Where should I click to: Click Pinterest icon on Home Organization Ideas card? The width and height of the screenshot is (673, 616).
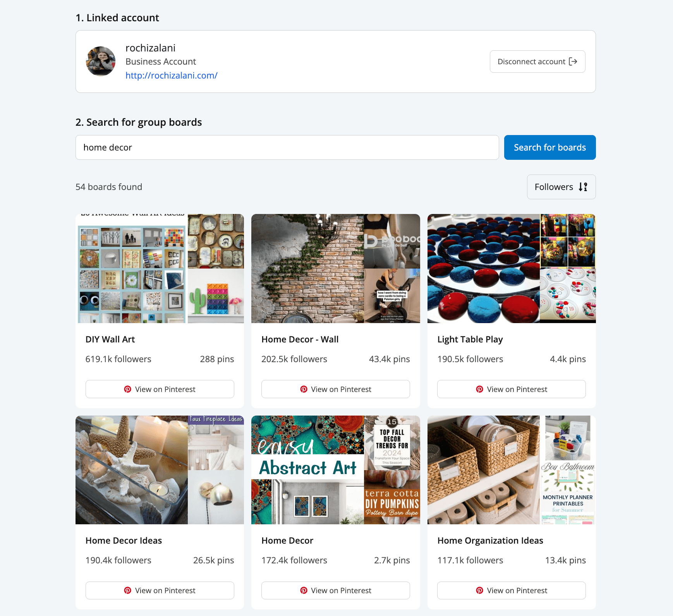[480, 590]
